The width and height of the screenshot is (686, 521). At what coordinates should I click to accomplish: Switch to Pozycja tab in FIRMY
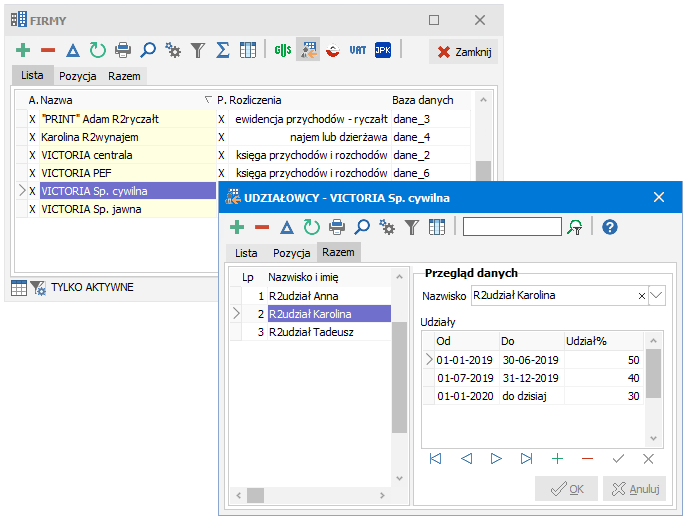coord(78,76)
